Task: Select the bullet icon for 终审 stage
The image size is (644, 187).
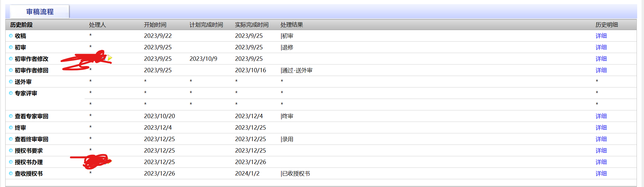Action: click(x=11, y=128)
